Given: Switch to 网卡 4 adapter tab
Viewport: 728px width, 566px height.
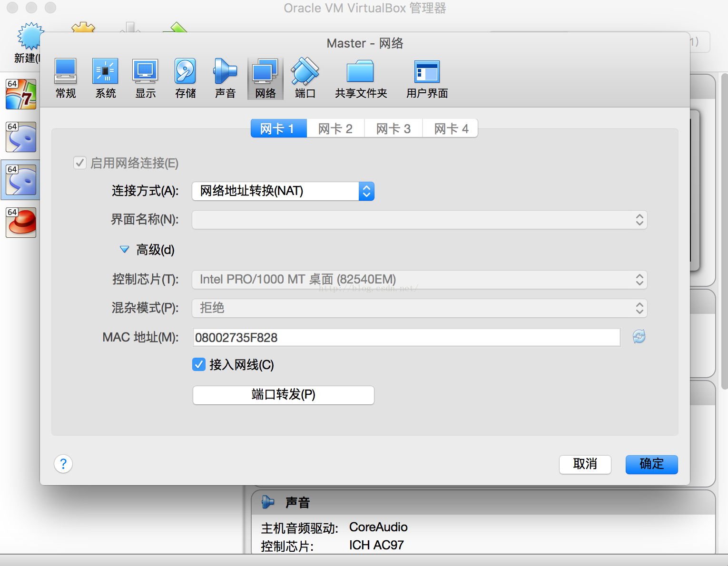Looking at the screenshot, I should click(x=451, y=128).
